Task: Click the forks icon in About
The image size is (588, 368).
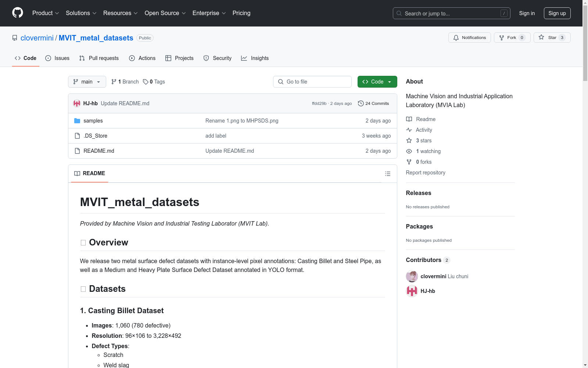Action: pos(409,162)
